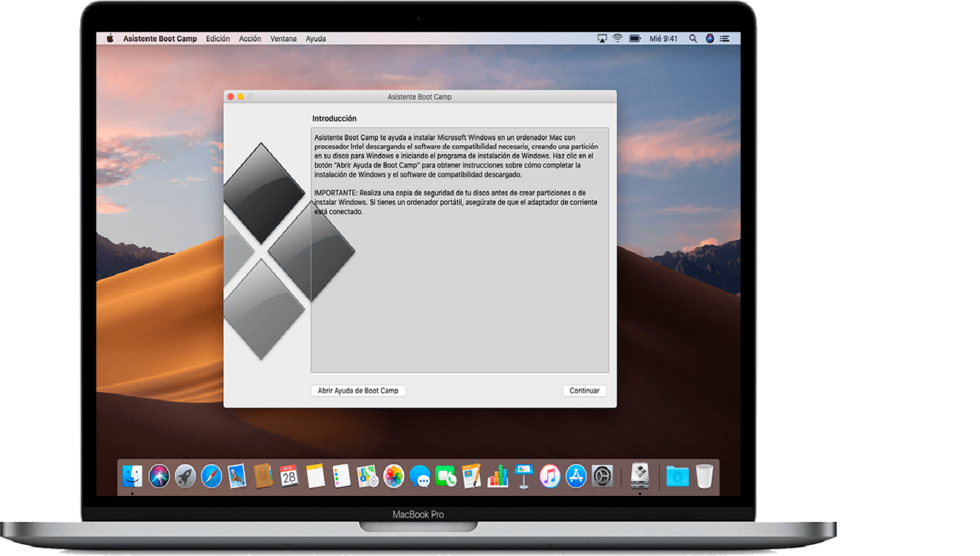Viewport: 980px width, 556px height.
Task: Open the Apple menu
Action: coord(110,39)
